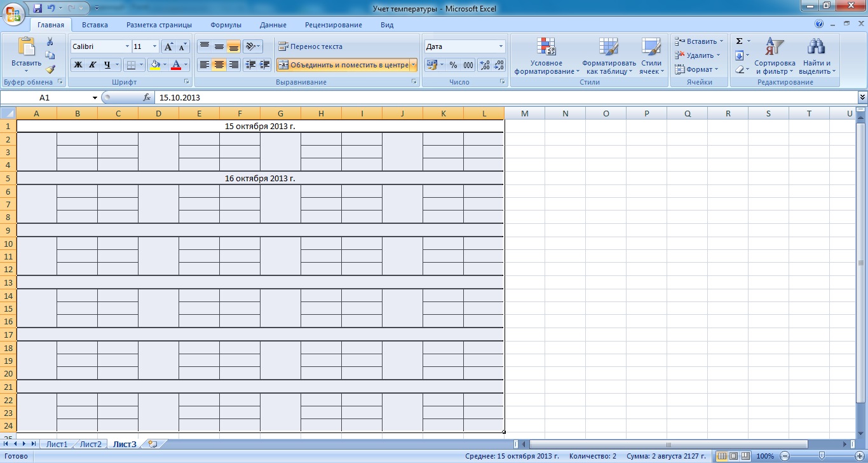The height and width of the screenshot is (463, 868).
Task: Open the Формулы ribbon tab
Action: [x=226, y=25]
